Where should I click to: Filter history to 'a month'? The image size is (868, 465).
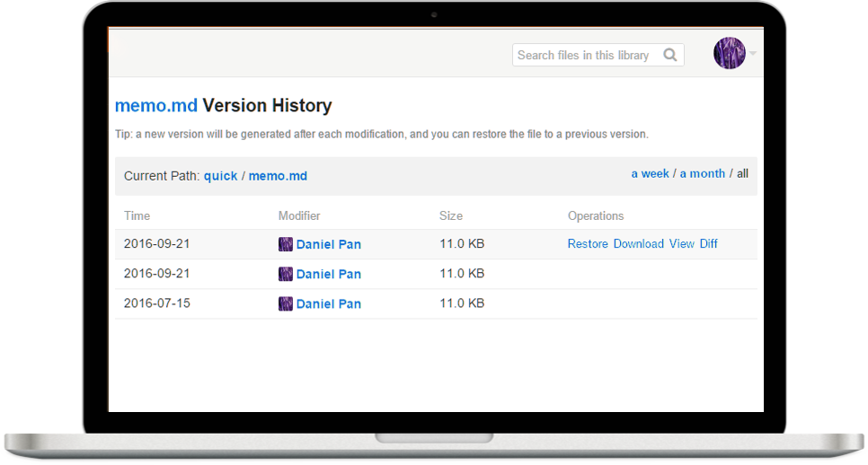coord(702,173)
